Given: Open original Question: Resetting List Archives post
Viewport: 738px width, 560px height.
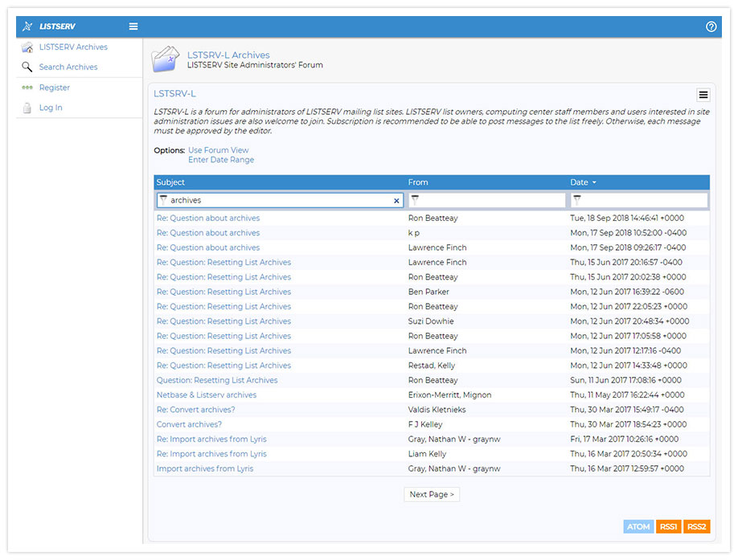Looking at the screenshot, I should point(217,380).
